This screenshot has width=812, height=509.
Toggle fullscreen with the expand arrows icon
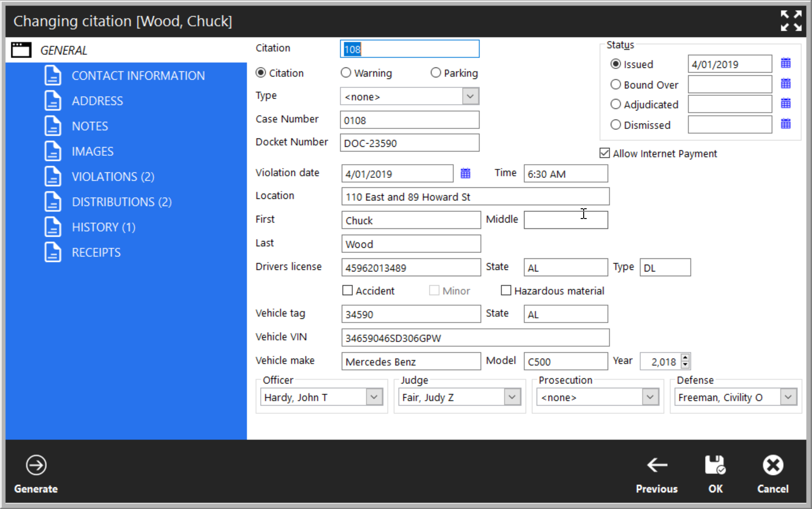791,21
